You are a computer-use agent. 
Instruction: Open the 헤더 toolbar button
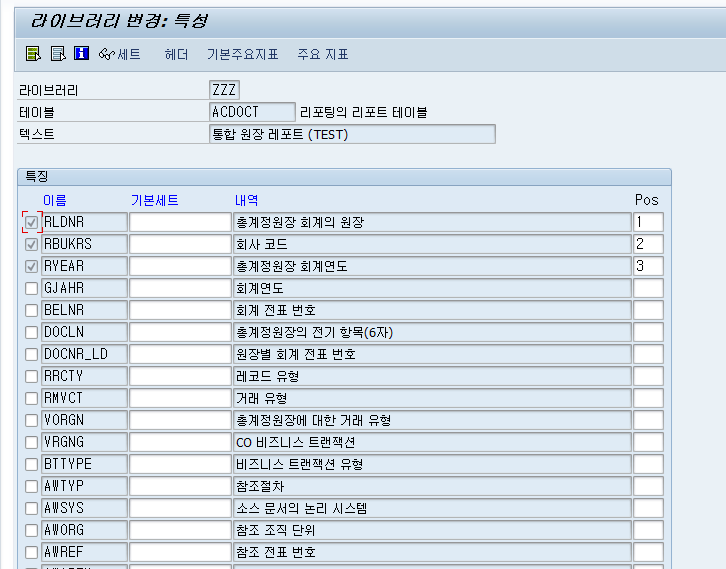(x=176, y=55)
